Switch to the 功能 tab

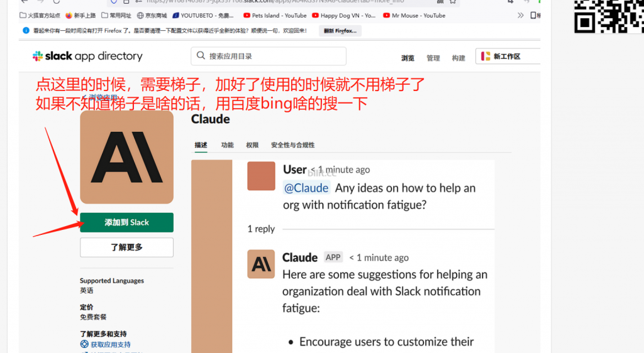227,145
